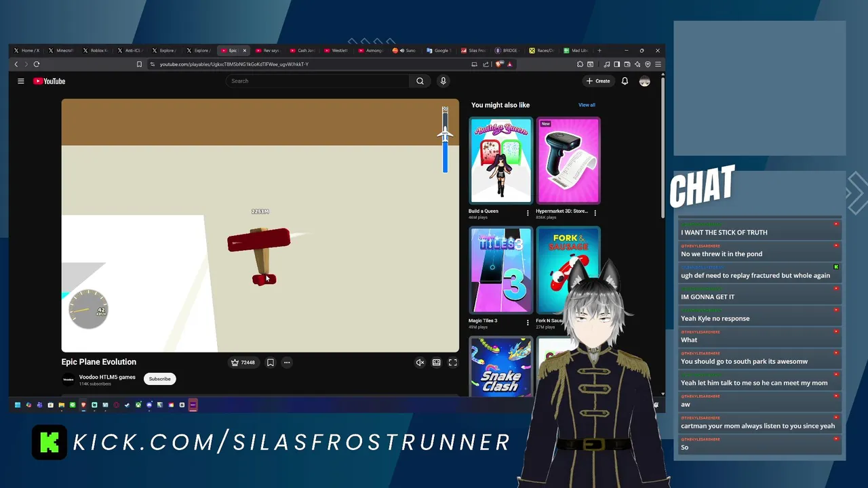Open the browser main menu icon
This screenshot has width=868, height=488.
[658, 64]
